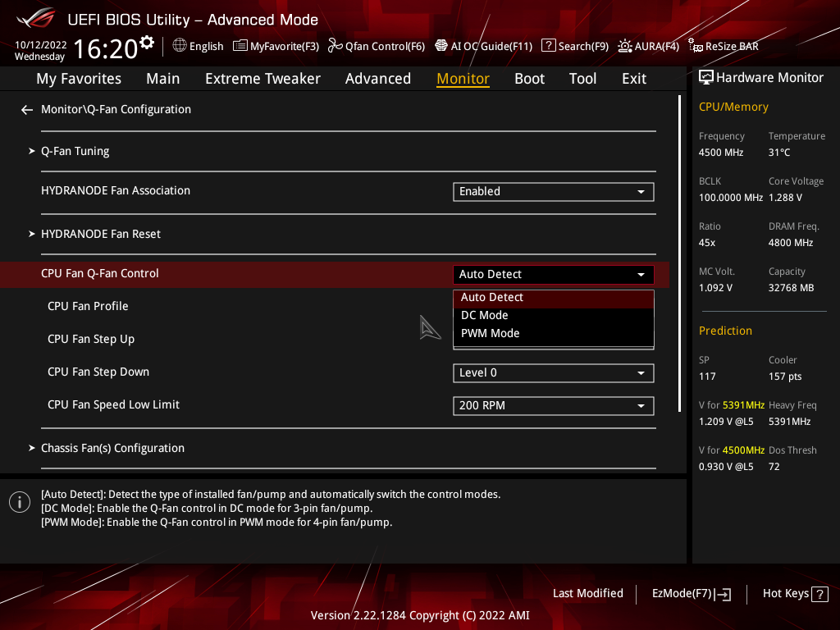Open the CPU Fan Step Down dropdown
The image size is (840, 630).
coord(554,373)
